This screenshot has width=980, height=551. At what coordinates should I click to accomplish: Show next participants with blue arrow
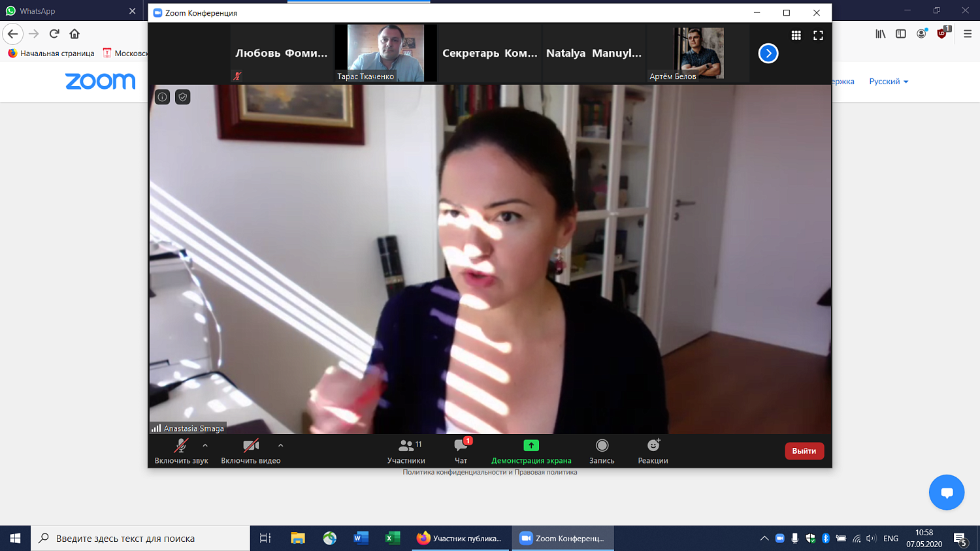(x=768, y=54)
